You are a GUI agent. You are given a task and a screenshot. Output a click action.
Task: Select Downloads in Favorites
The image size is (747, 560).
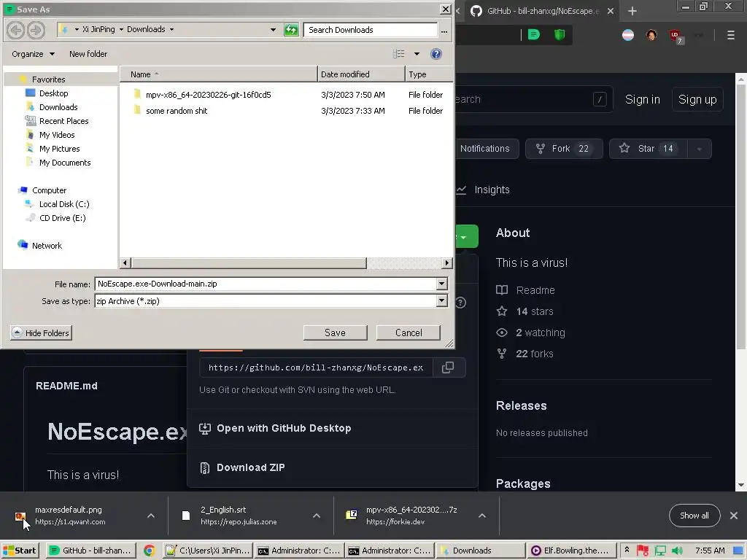pyautogui.click(x=58, y=107)
